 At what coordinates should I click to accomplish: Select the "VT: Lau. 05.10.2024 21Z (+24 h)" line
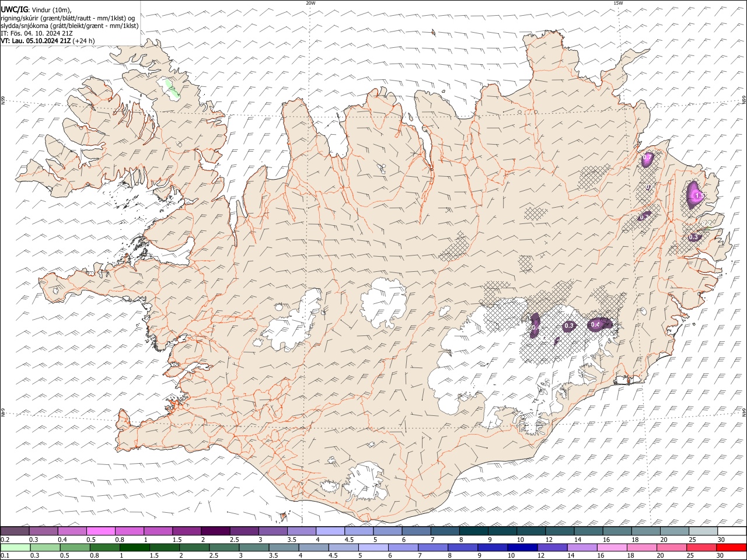point(48,41)
